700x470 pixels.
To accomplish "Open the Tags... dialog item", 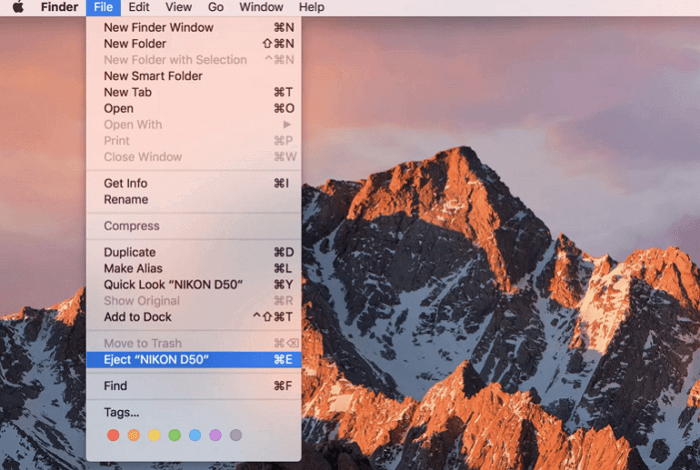I will click(194, 412).
